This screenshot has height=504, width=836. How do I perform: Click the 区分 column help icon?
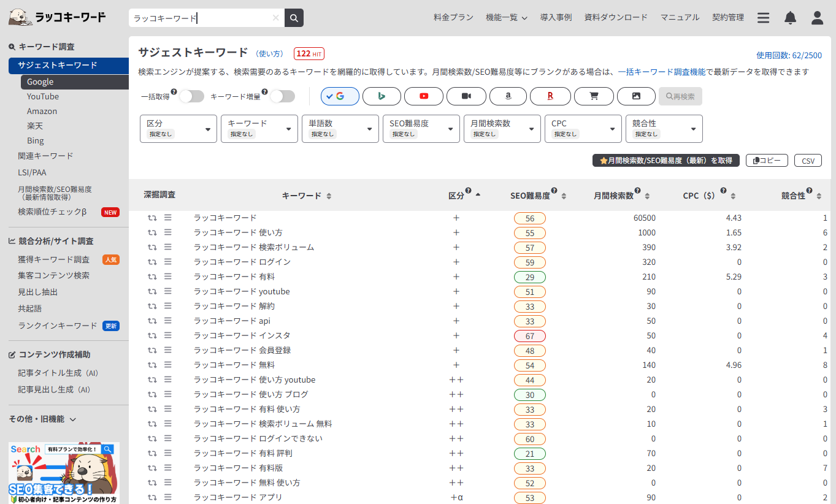[x=469, y=191]
